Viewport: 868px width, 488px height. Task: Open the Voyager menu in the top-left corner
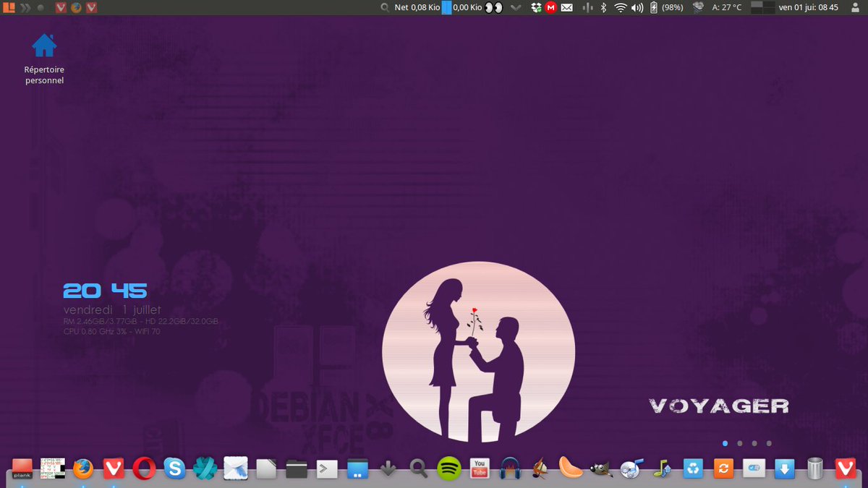(x=7, y=7)
